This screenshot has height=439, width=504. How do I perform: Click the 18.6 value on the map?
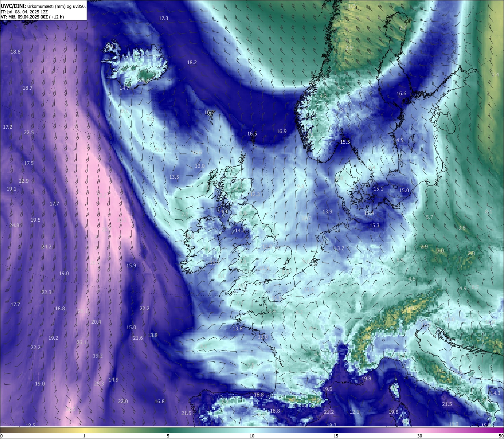15,52
